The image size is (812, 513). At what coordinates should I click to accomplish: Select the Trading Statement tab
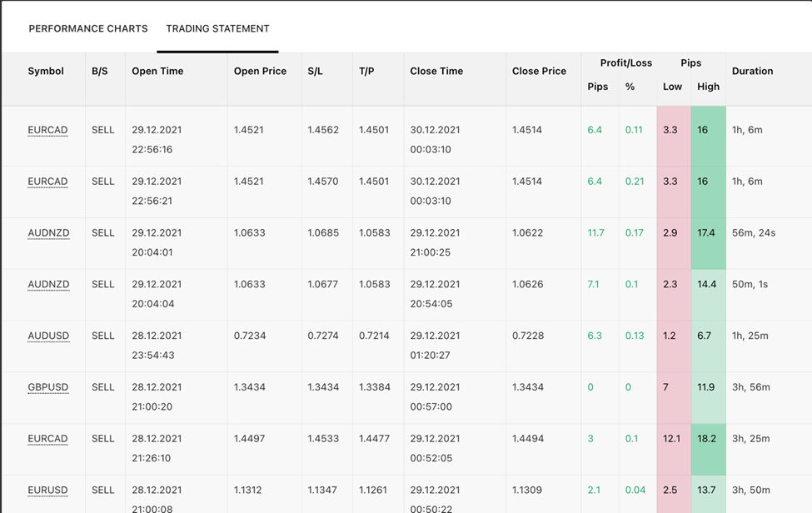coord(217,28)
